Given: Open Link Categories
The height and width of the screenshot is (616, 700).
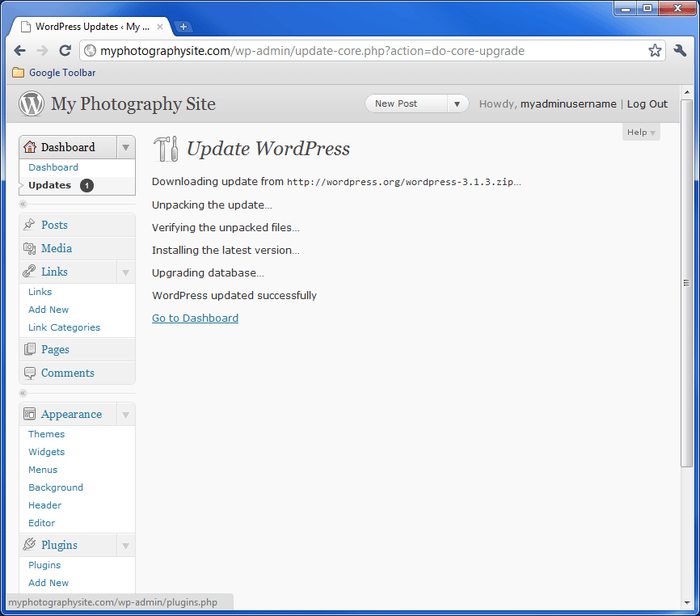Looking at the screenshot, I should 65,327.
